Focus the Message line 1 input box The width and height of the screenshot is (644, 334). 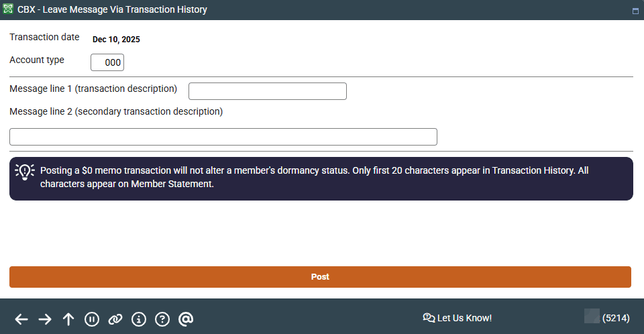pyautogui.click(x=267, y=91)
